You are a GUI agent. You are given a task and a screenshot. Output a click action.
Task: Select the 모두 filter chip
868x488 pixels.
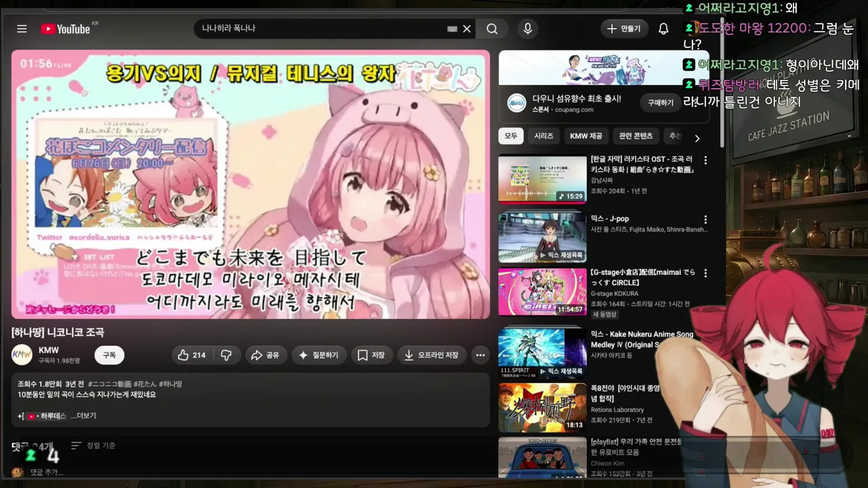[511, 136]
